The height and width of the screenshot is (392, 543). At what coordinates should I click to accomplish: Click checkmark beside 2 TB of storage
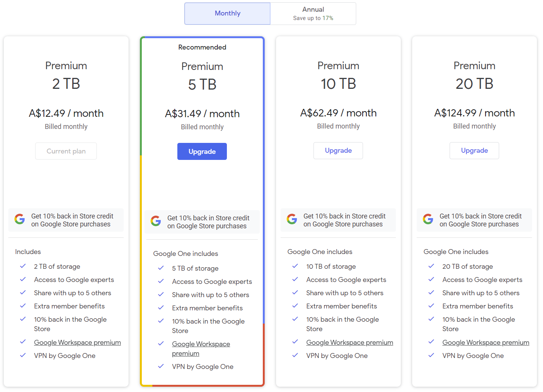click(23, 266)
